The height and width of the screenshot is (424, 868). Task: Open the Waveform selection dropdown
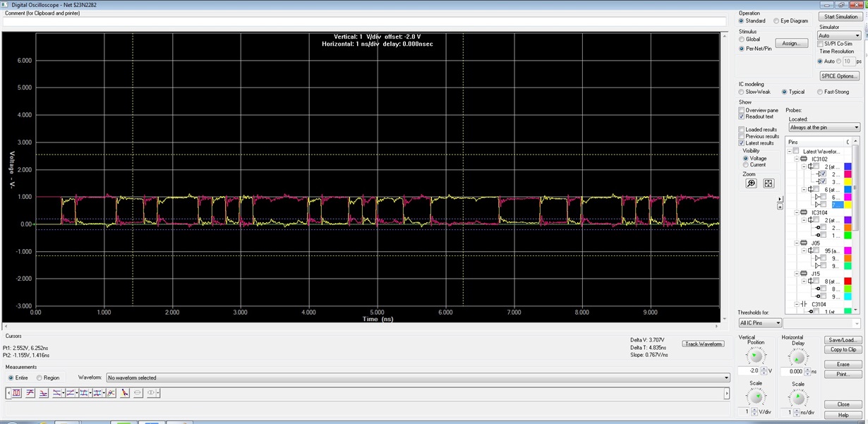pyautogui.click(x=418, y=377)
